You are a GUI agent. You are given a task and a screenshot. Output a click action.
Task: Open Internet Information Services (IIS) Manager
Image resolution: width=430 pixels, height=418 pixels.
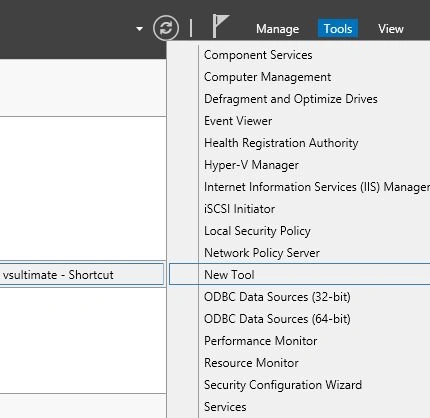[x=317, y=187]
